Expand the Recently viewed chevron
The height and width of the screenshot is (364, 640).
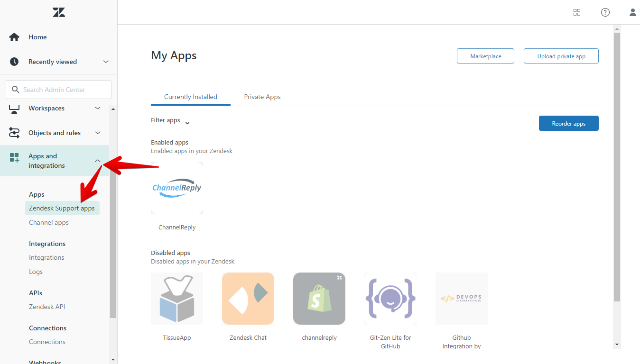point(106,62)
